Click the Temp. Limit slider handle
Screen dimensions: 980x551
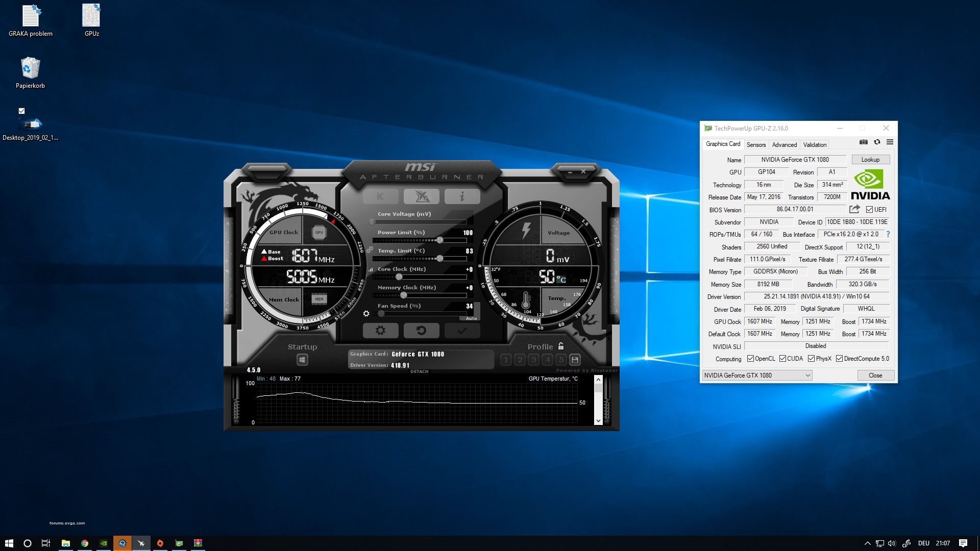tap(440, 259)
